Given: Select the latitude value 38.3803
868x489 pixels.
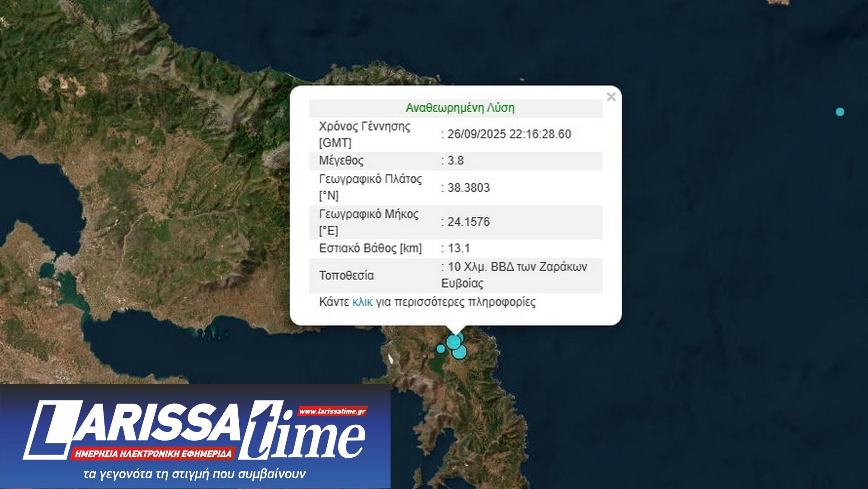Looking at the screenshot, I should coord(468,188).
